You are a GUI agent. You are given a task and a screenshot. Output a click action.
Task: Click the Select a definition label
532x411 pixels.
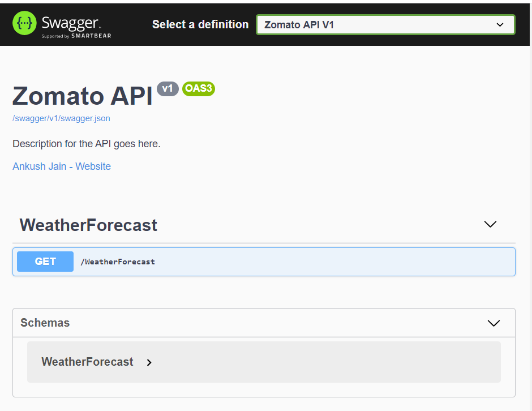coord(200,24)
